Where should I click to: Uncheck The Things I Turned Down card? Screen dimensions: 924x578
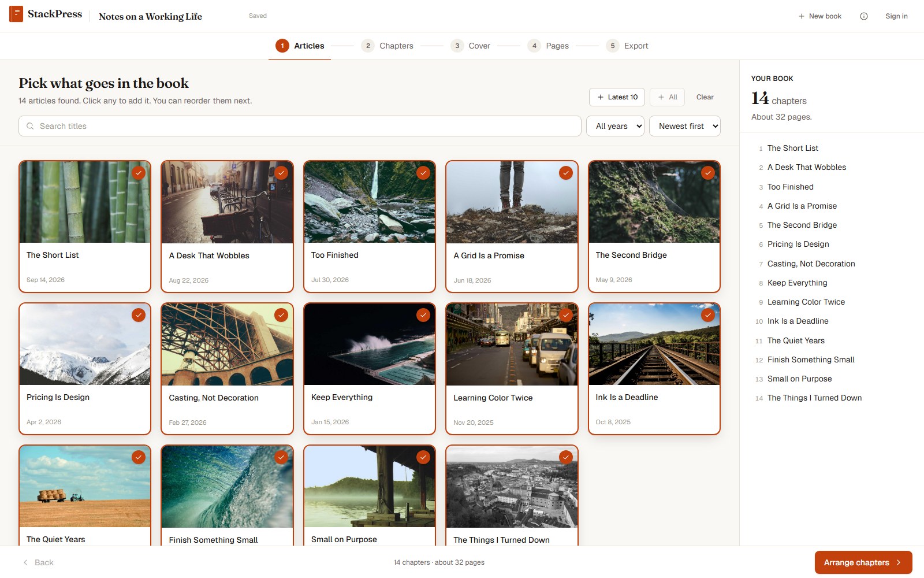pyautogui.click(x=566, y=457)
